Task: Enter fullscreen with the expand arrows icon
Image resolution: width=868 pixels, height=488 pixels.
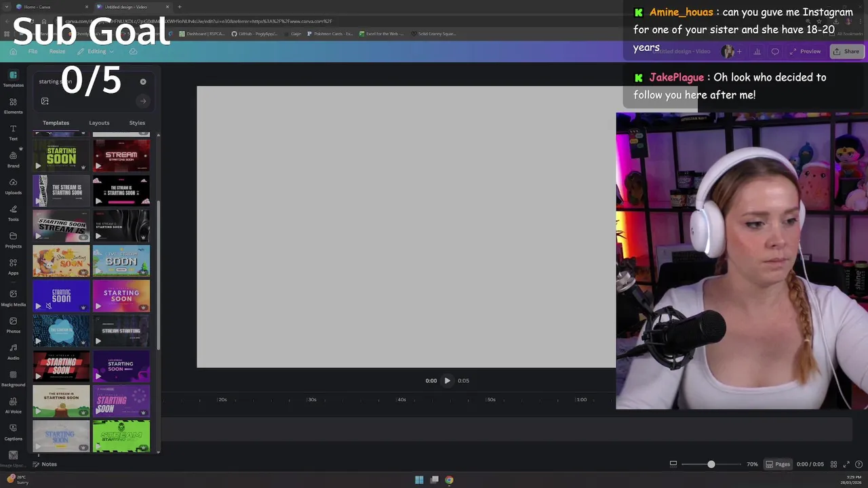Action: 846,464
